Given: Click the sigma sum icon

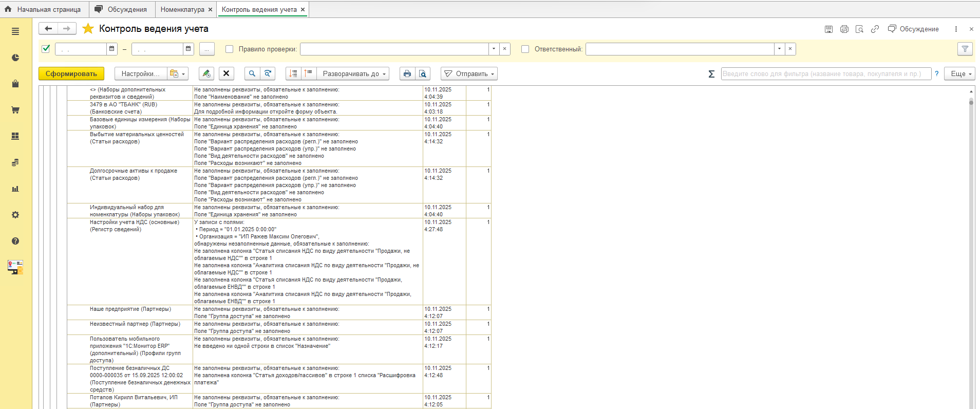Looking at the screenshot, I should click(x=711, y=74).
